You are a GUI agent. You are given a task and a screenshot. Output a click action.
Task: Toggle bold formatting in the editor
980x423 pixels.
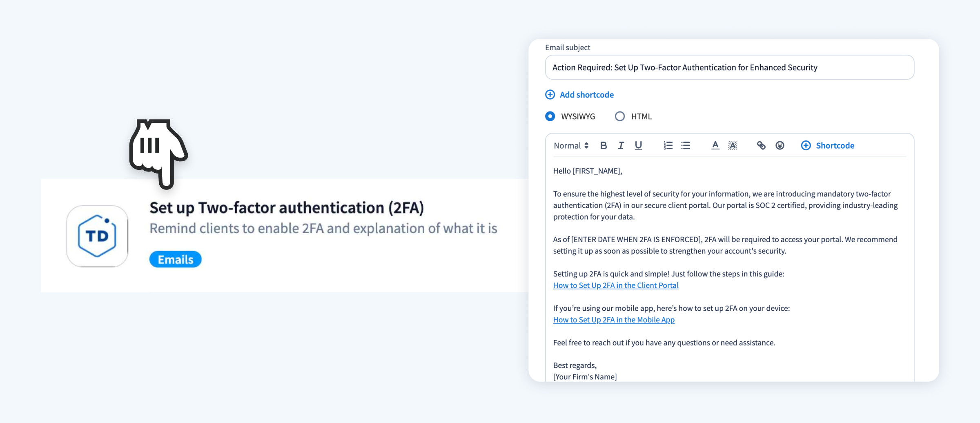(x=604, y=145)
